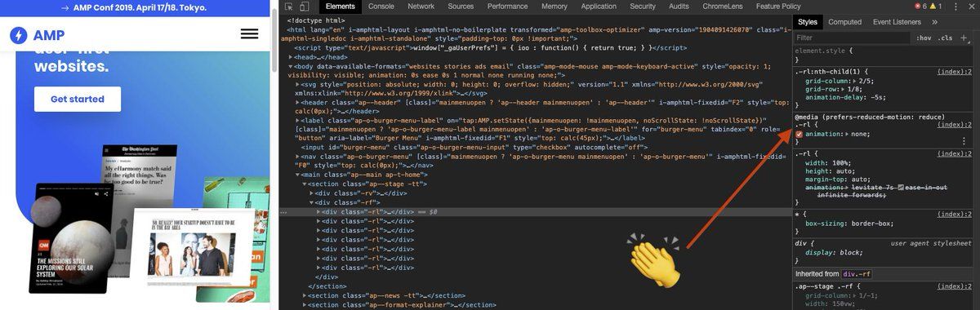
Task: Open the Sources tab
Action: [461, 7]
